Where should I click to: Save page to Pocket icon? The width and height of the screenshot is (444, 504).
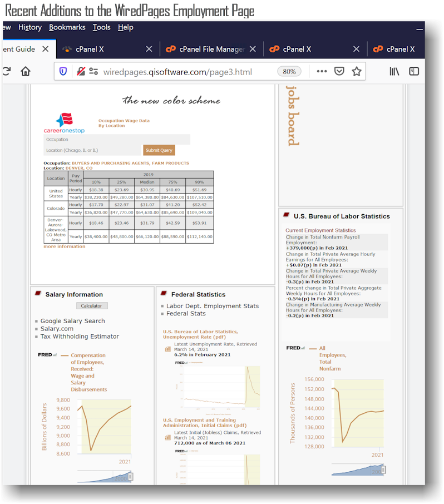coord(339,71)
